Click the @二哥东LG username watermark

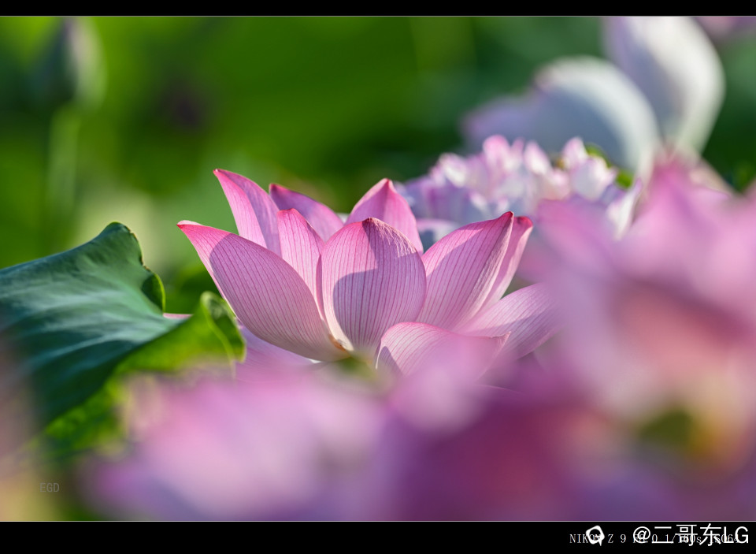691,535
